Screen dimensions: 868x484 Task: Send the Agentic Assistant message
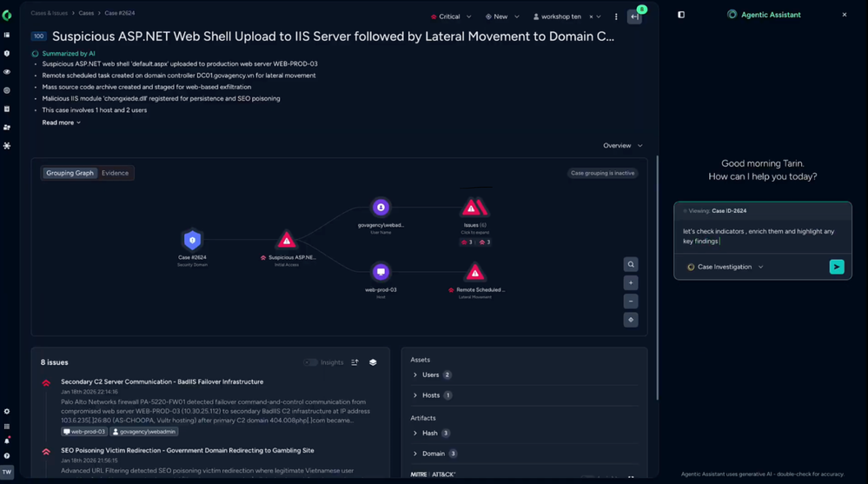pos(837,267)
